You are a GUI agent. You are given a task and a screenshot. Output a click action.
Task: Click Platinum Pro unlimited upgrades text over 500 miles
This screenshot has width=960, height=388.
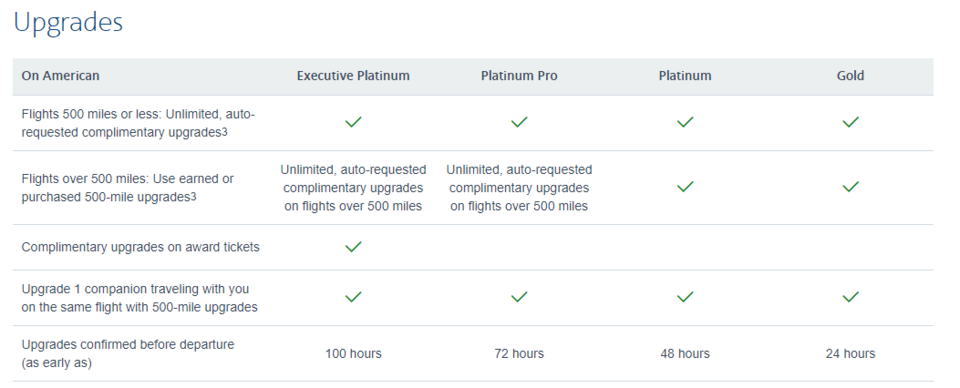coord(519,187)
